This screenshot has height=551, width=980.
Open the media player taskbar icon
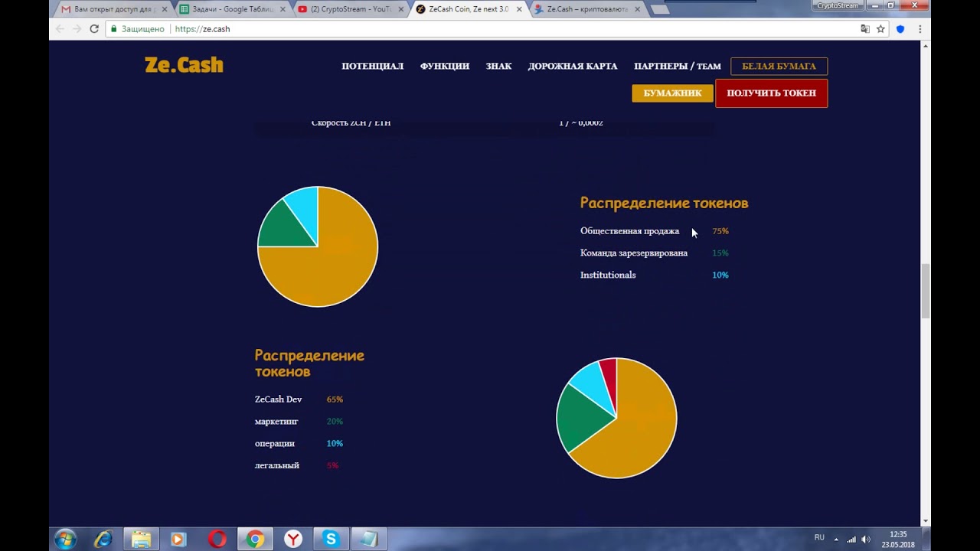(178, 540)
